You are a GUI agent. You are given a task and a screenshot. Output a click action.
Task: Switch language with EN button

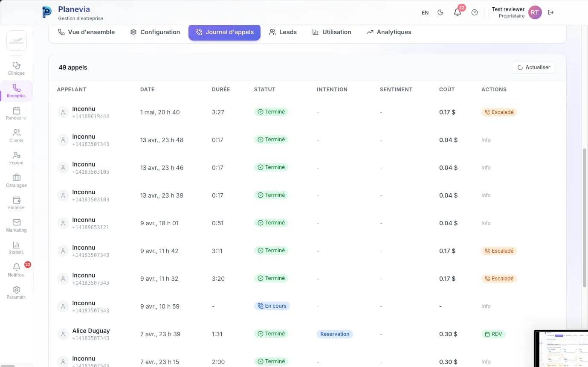pyautogui.click(x=425, y=12)
